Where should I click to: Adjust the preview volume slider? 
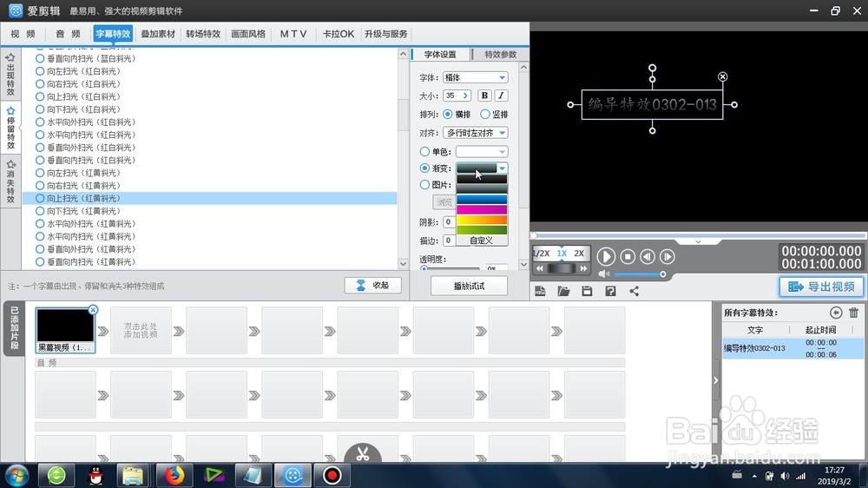(x=640, y=274)
